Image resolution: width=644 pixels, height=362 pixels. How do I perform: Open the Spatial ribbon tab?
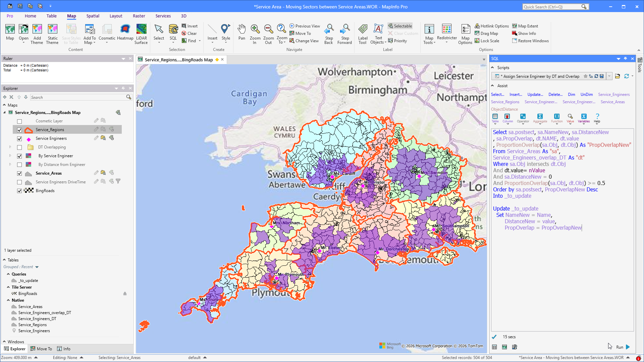pyautogui.click(x=93, y=16)
